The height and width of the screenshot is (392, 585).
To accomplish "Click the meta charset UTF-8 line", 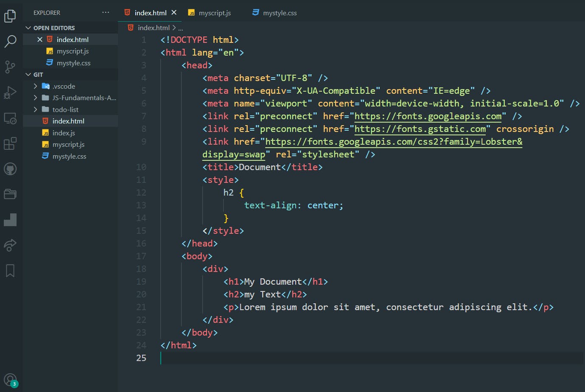I will pyautogui.click(x=265, y=78).
